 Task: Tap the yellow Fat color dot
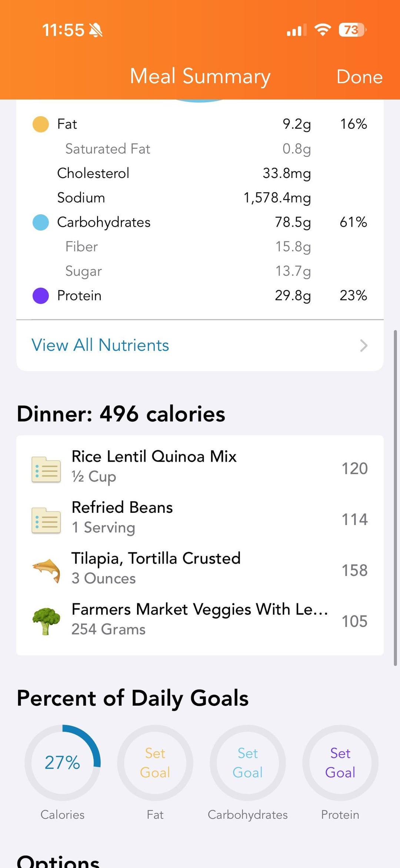point(41,124)
